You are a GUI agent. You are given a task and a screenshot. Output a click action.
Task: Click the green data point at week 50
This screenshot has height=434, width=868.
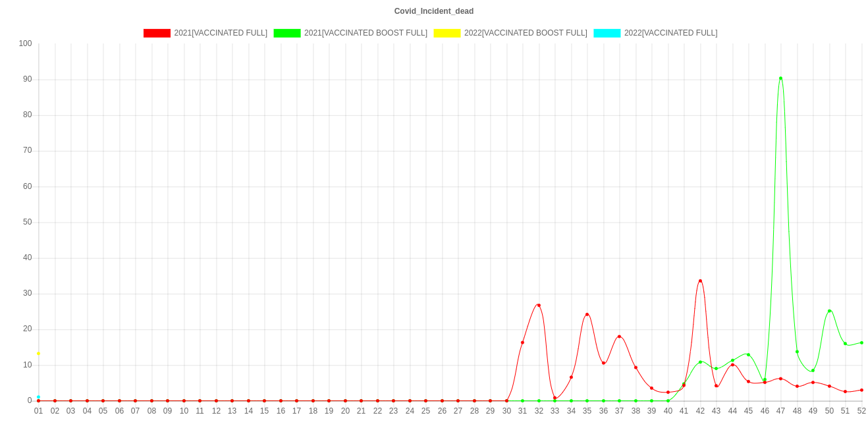click(829, 311)
